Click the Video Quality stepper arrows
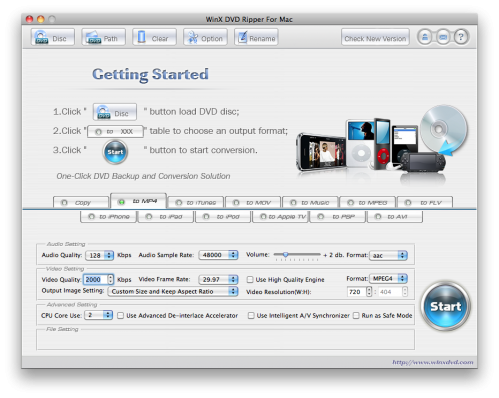 (110, 279)
